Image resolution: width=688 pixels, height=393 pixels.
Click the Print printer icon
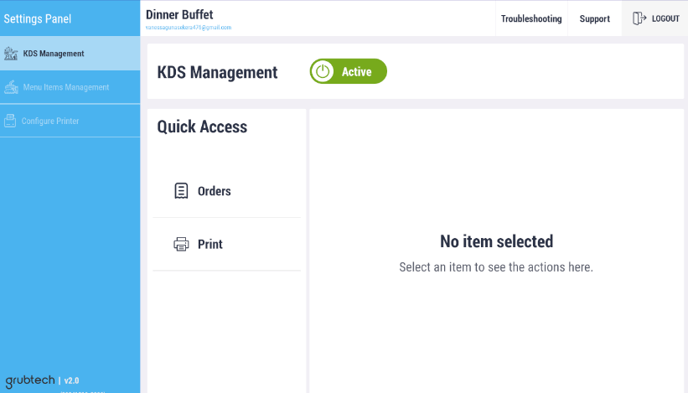click(181, 244)
